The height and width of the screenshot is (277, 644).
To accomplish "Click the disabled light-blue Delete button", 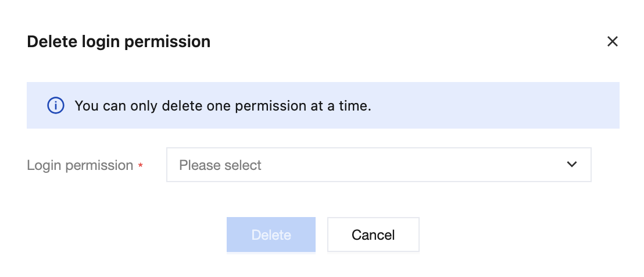I will tap(271, 235).
